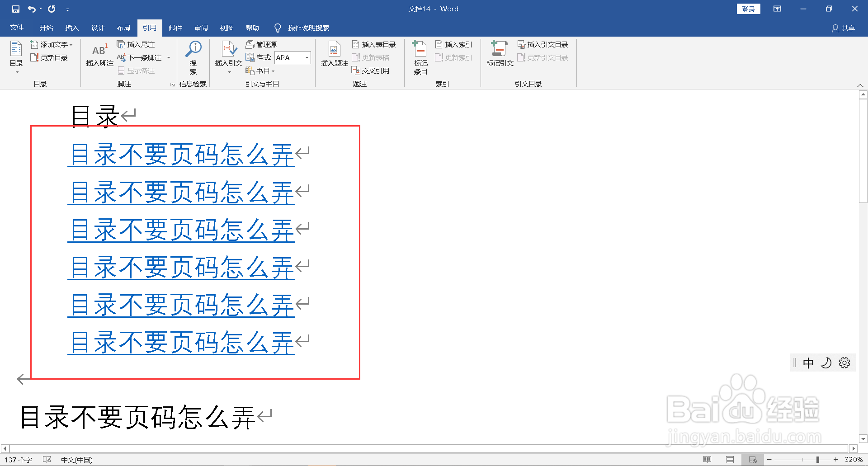This screenshot has height=466, width=868.
Task: Open ribbon display options icon
Action: 777,9
